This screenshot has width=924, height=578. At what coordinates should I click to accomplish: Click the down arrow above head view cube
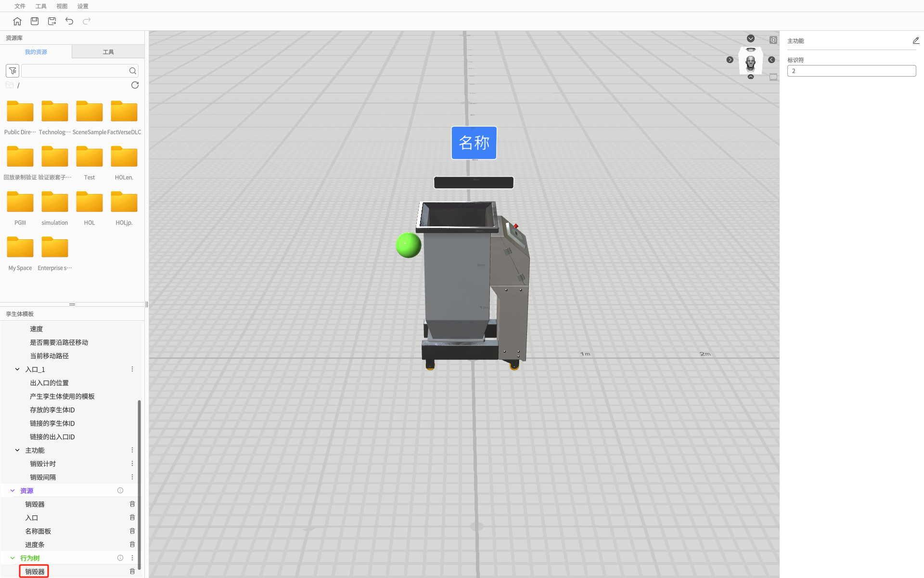tap(750, 39)
